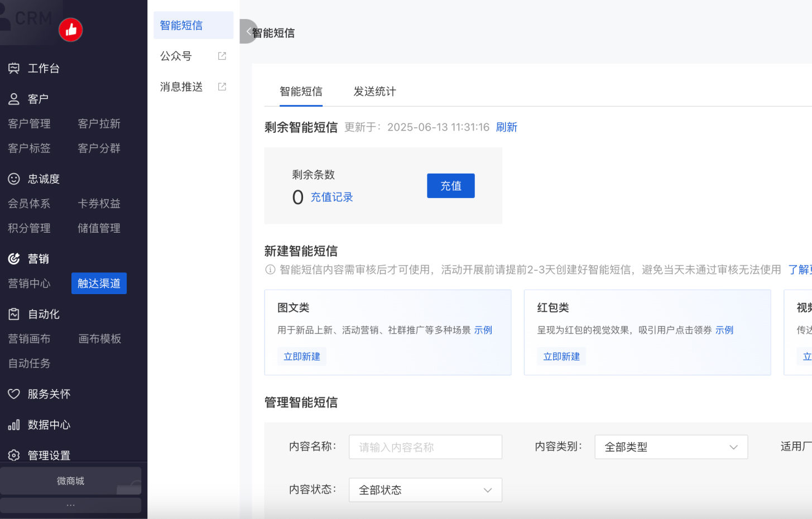Open the 工作台 section in sidebar
The width and height of the screenshot is (812, 519).
point(14,68)
